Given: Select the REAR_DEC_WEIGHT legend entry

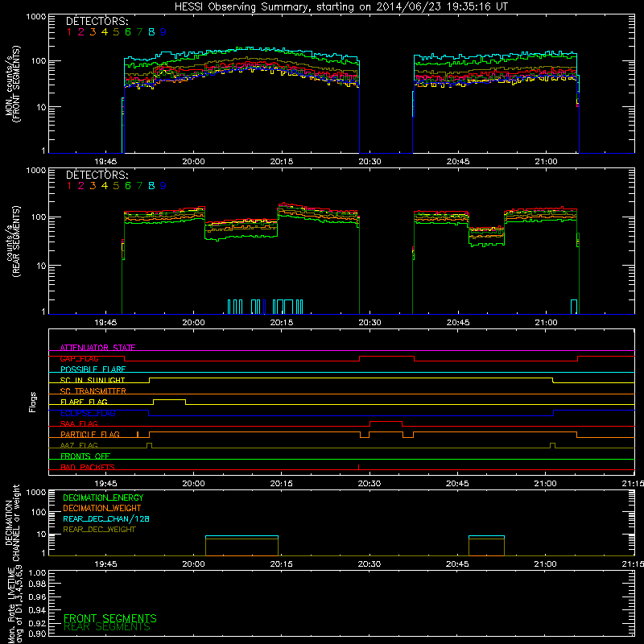Looking at the screenshot, I should tap(99, 530).
